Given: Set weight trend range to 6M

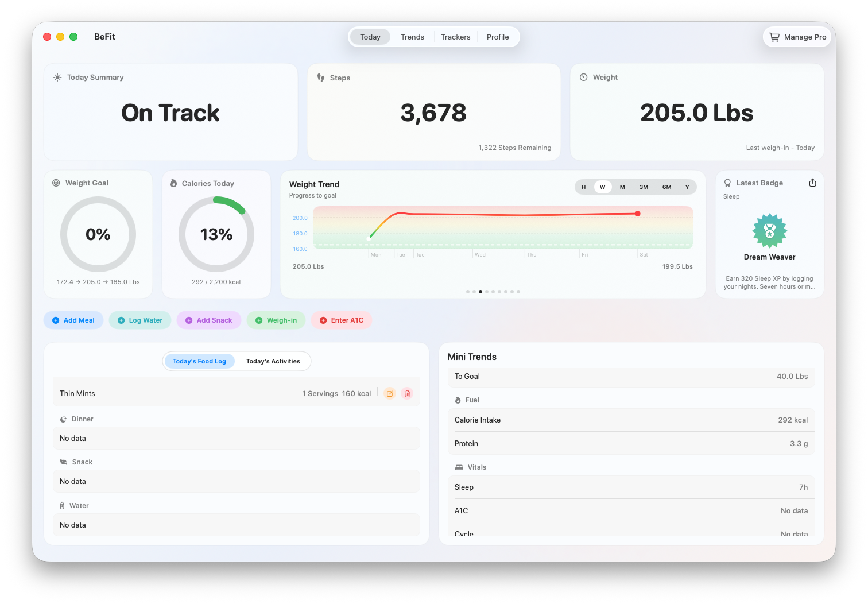Looking at the screenshot, I should (666, 187).
